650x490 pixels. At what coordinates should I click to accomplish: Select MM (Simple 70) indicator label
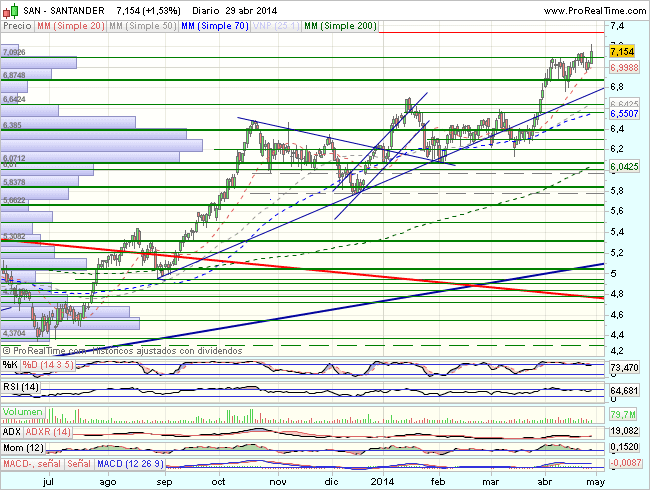coord(215,26)
